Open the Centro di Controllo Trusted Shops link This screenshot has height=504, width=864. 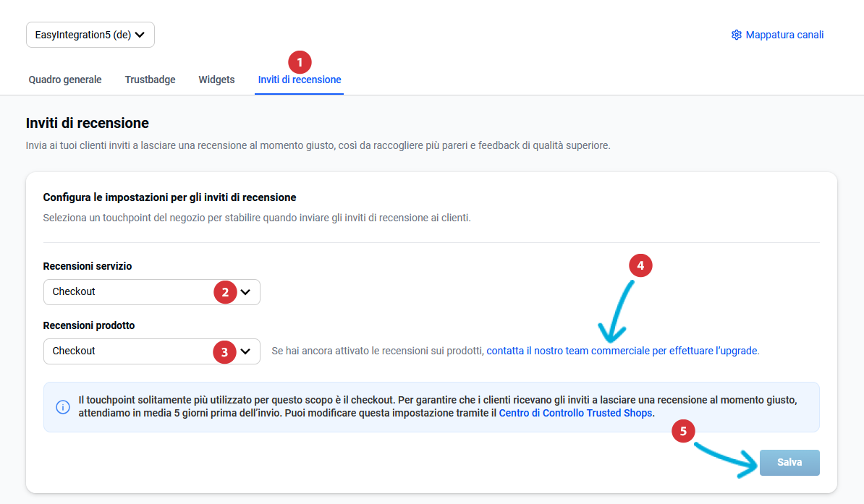(x=576, y=414)
